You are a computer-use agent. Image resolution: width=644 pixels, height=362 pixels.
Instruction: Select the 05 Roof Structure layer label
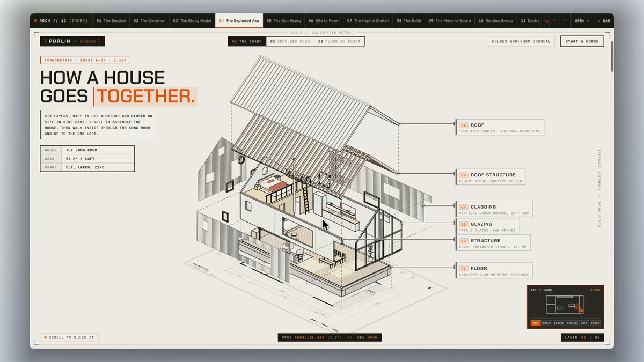point(491,177)
